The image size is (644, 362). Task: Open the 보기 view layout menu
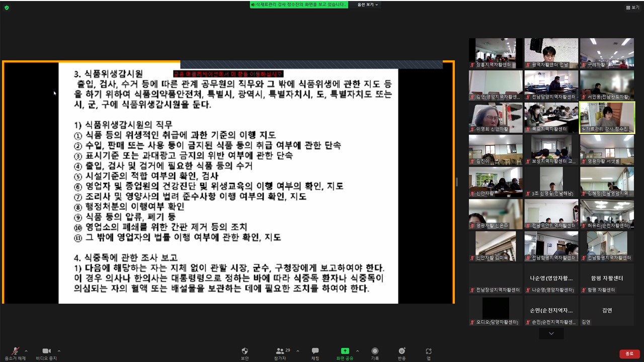[632, 8]
